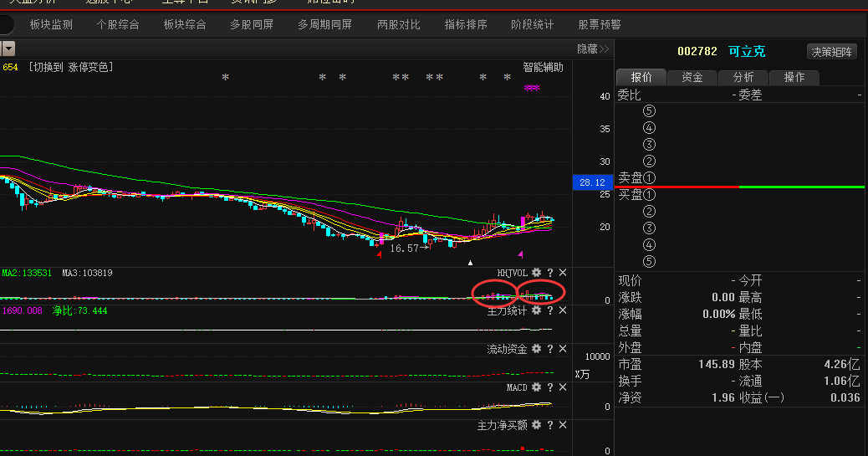Toggle 切换到 涨停变色 display mode
Viewport: 868px width, 456px height.
tap(71, 67)
